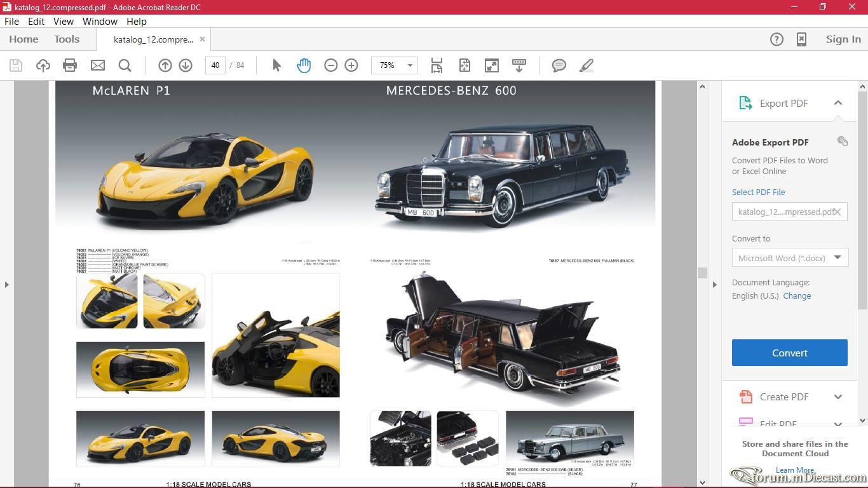The width and height of the screenshot is (868, 488).
Task: Open the Find text magnifier icon
Action: coord(125,65)
